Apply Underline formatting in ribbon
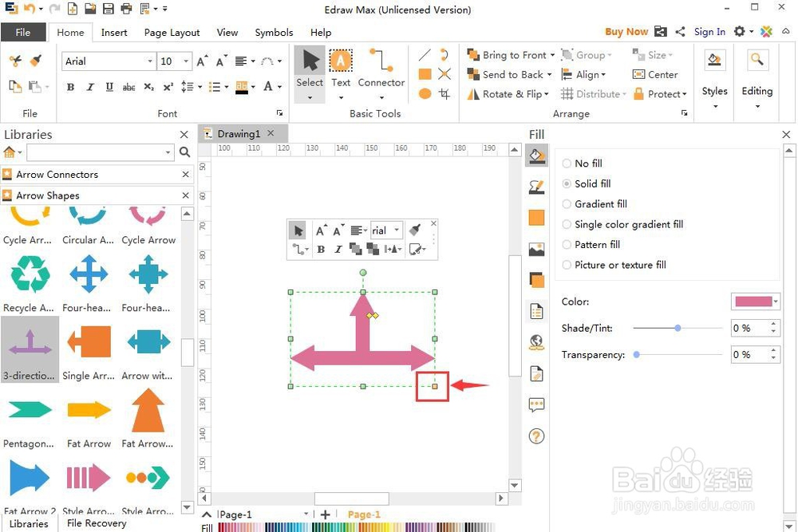798x532 pixels. point(109,87)
